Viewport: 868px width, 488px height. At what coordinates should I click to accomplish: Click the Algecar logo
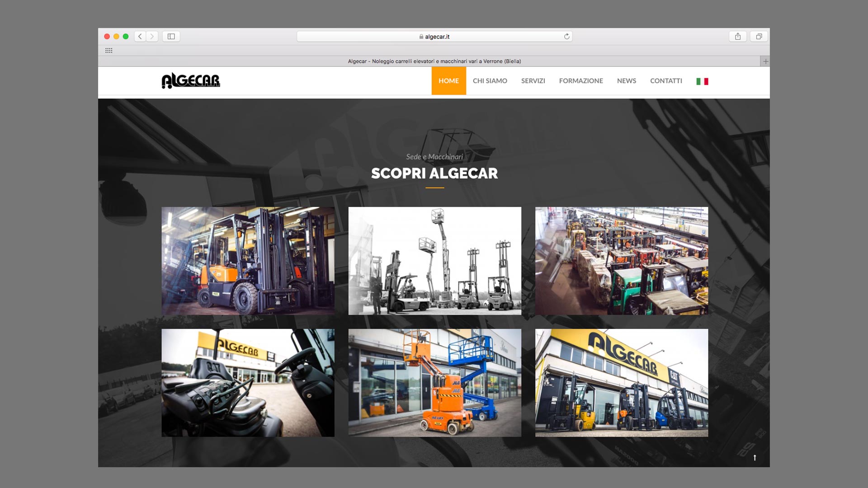(191, 80)
